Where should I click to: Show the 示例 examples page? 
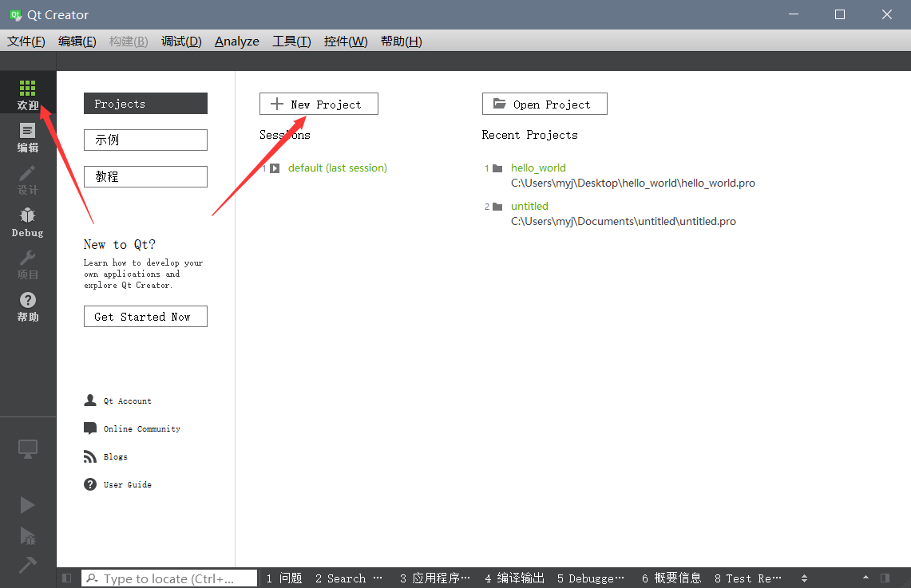(x=145, y=140)
